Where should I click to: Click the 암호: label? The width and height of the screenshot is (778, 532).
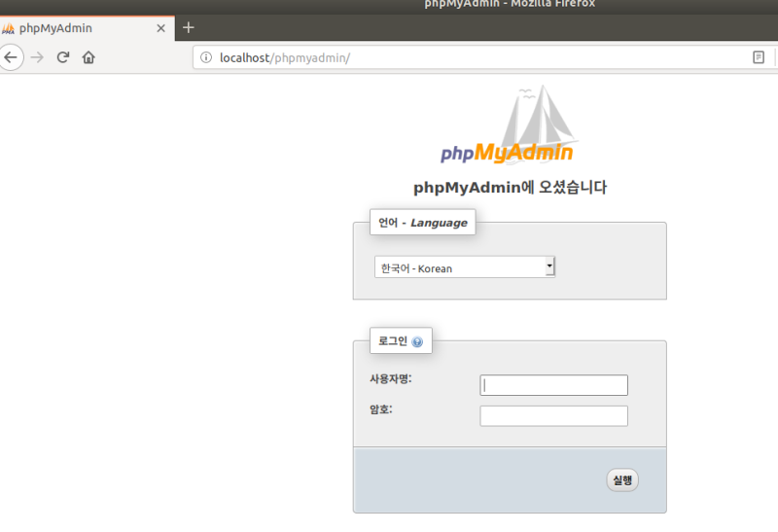click(380, 409)
